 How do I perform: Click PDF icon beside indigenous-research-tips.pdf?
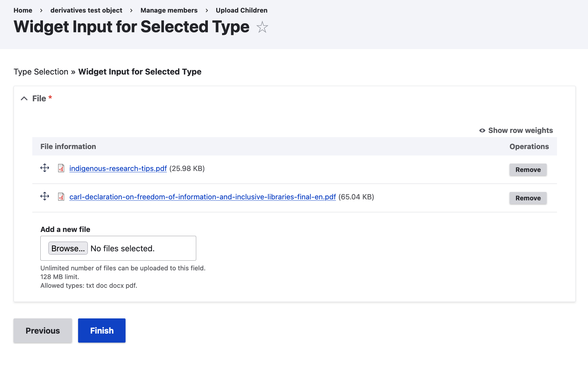coord(61,168)
